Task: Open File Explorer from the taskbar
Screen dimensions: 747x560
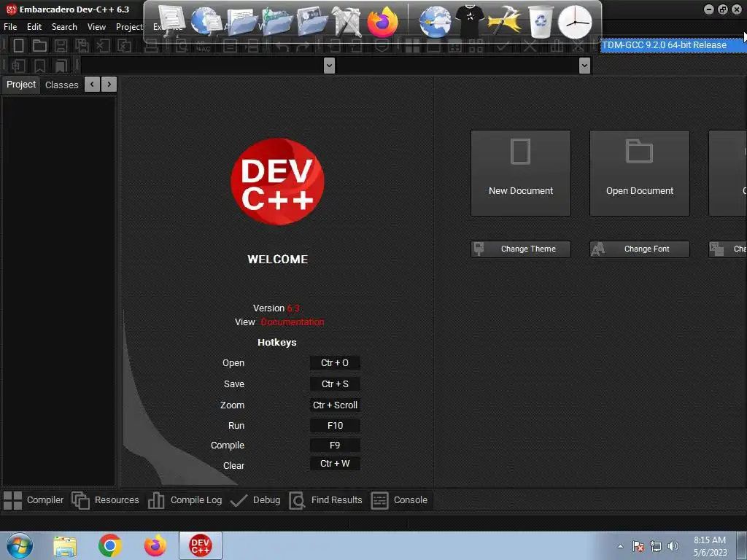Action: [x=65, y=546]
